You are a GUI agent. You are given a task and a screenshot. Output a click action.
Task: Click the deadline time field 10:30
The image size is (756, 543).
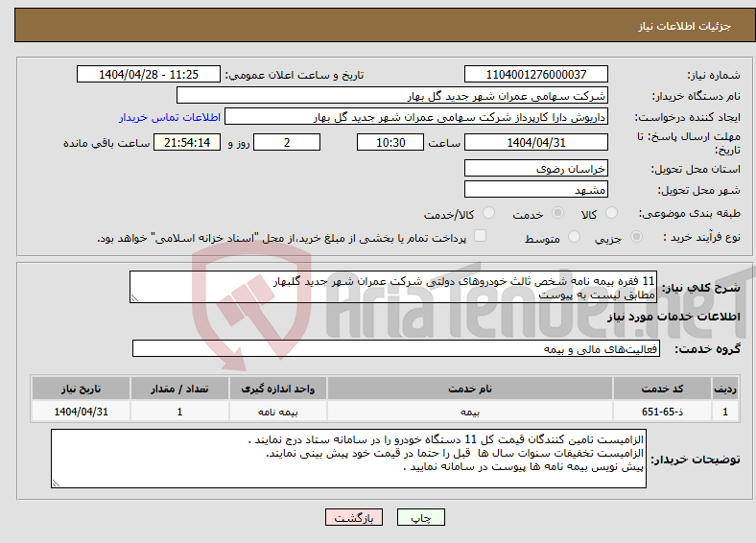point(390,142)
